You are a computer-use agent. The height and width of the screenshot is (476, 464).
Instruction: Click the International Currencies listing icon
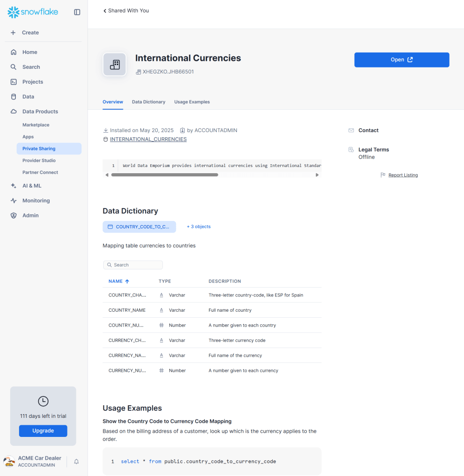pos(114,64)
